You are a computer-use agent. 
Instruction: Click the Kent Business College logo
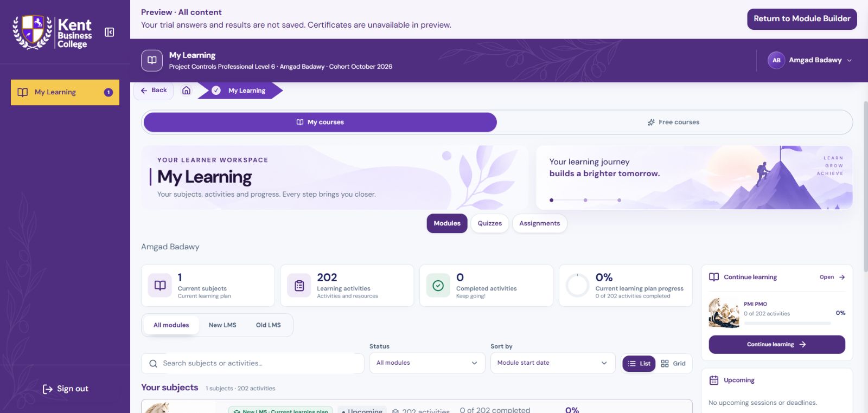click(x=53, y=33)
